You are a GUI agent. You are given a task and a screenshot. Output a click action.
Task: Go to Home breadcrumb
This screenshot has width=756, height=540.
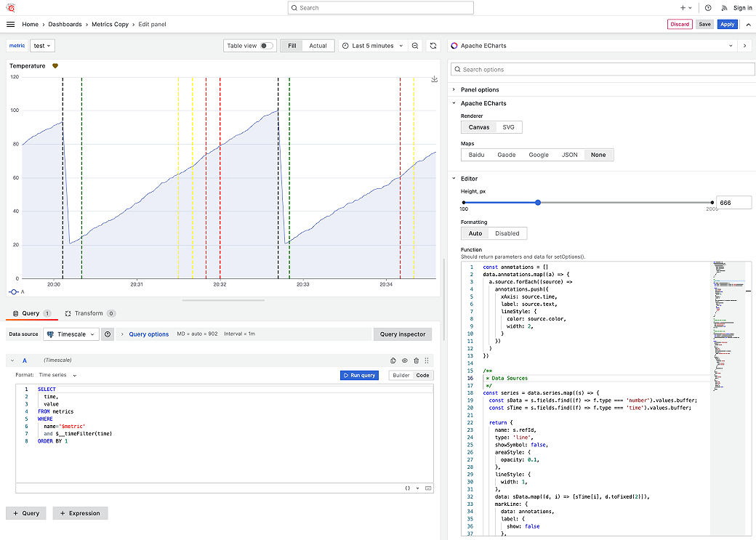(30, 24)
